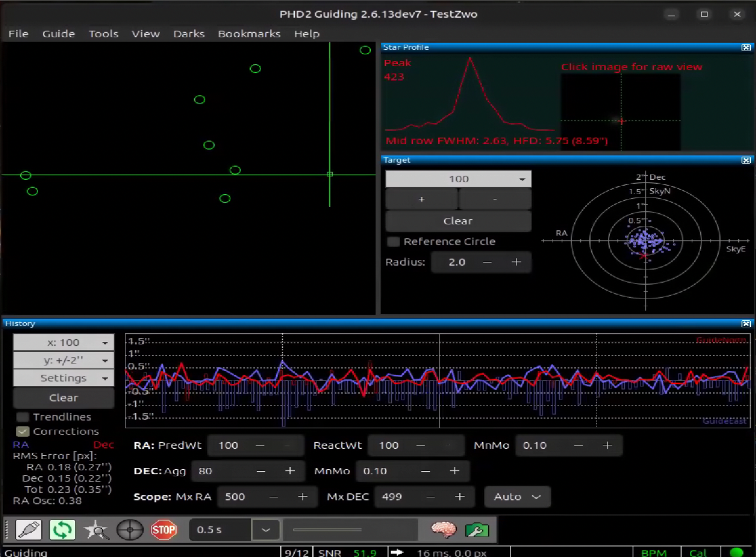This screenshot has height=557, width=756.
Task: Close the Star Profile panel
Action: tap(746, 48)
